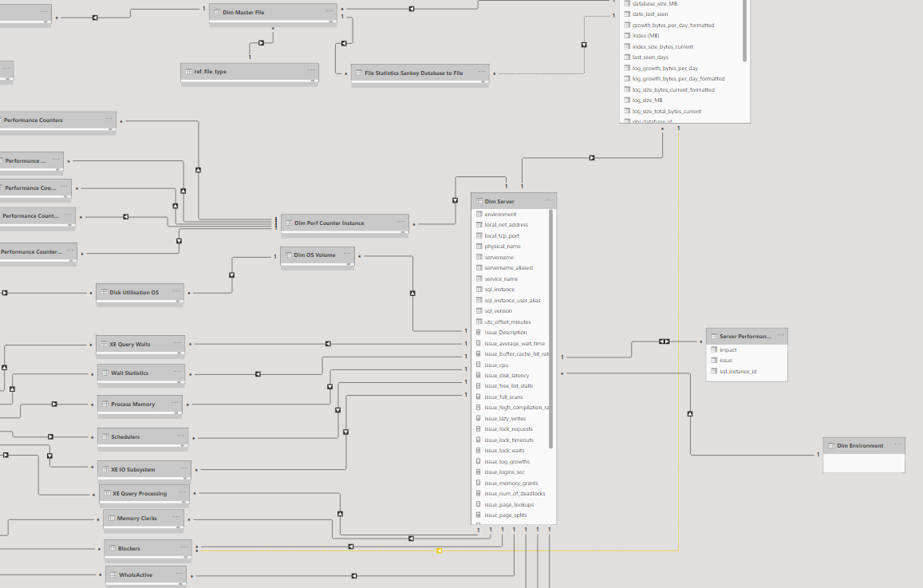Click the database_size_MB field icon
This screenshot has height=588, width=923.
[x=627, y=3]
